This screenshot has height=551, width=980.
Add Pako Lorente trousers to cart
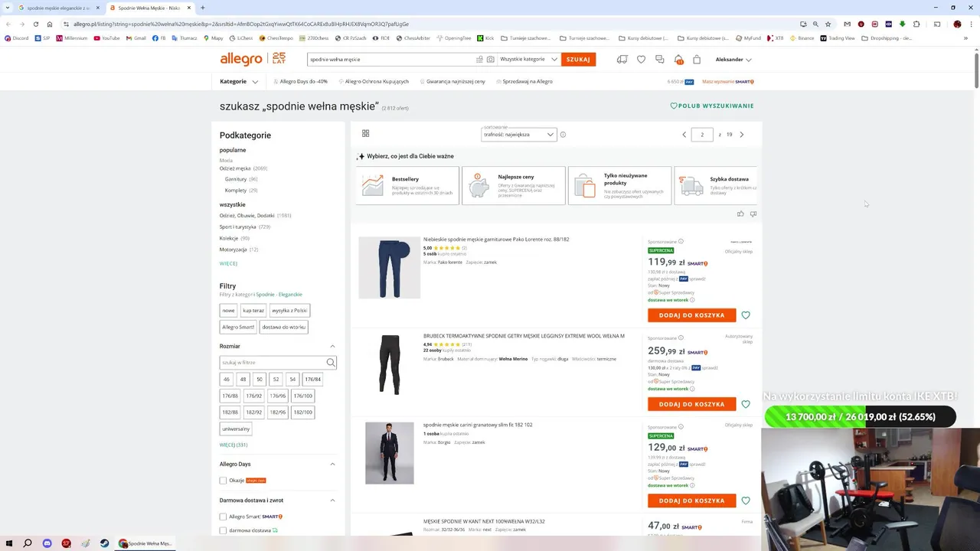[691, 315]
